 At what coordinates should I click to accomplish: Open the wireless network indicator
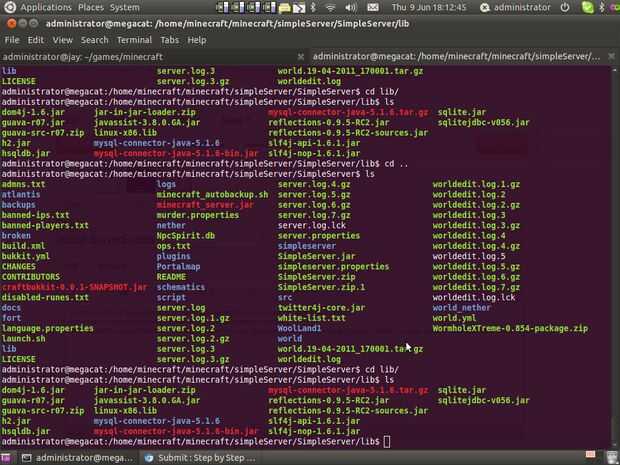pyautogui.click(x=331, y=7)
